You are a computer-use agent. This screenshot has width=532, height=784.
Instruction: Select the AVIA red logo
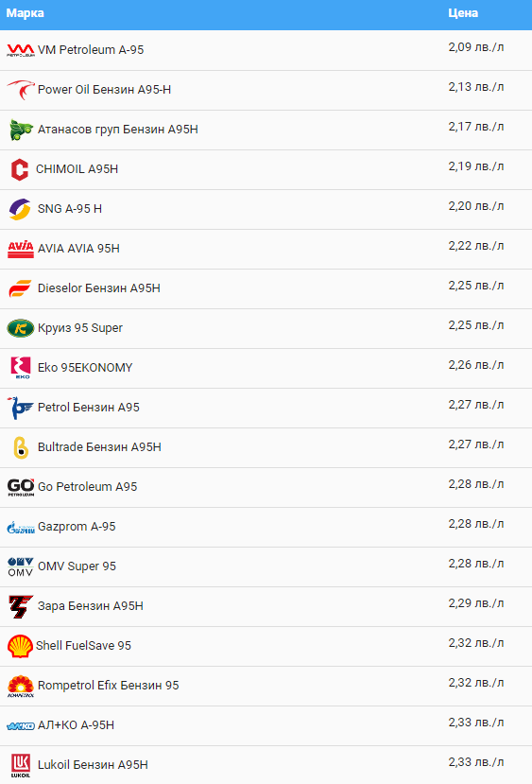tap(21, 249)
